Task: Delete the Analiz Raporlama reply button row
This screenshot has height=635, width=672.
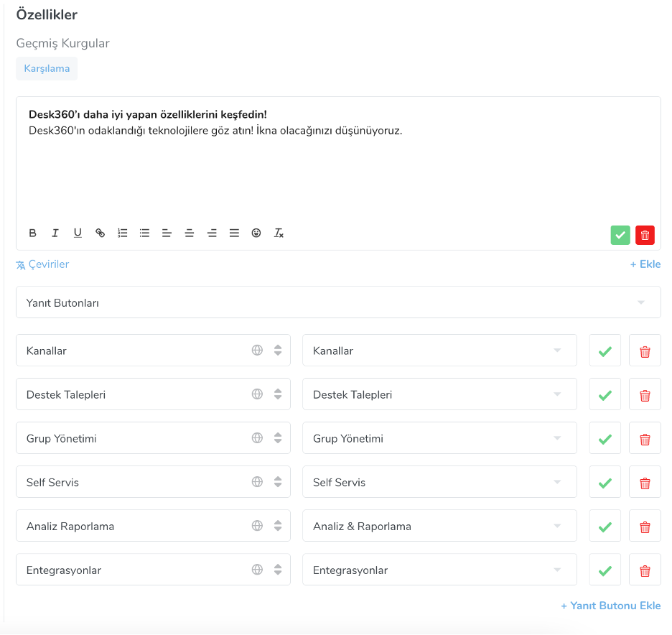Action: click(x=645, y=526)
